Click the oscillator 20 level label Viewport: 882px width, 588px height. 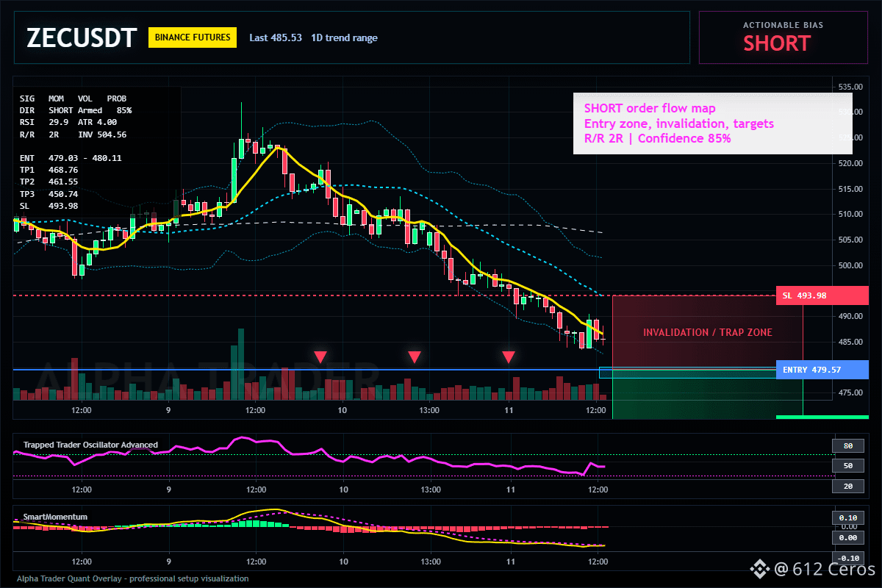pos(847,486)
